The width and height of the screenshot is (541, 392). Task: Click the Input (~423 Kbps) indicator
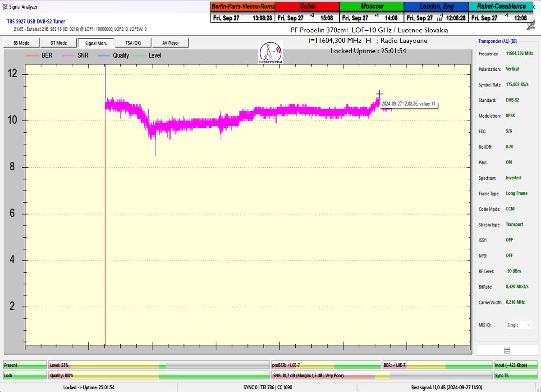pyautogui.click(x=516, y=365)
